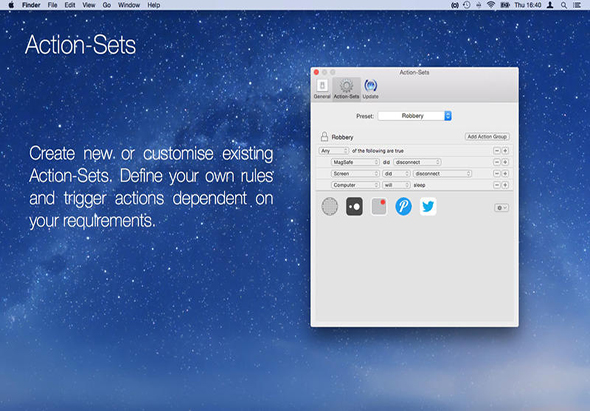Viewport: 590px width, 411px height.
Task: Remove the Screen rule with minus button
Action: point(497,174)
